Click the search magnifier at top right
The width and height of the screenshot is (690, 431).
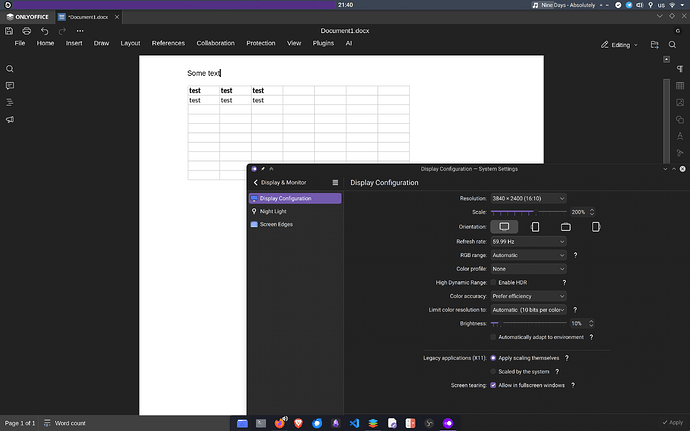(672, 44)
